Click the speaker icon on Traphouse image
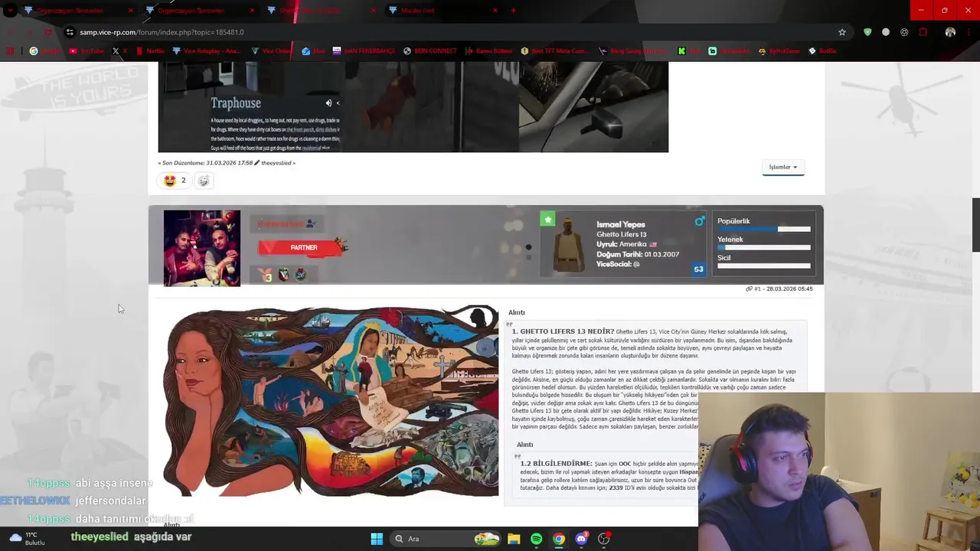The width and height of the screenshot is (980, 551). click(328, 103)
